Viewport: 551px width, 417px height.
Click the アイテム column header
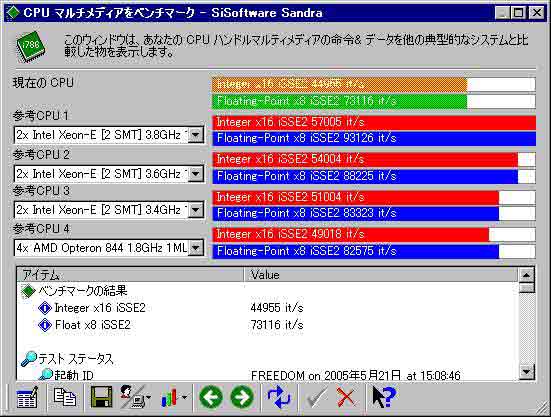(x=130, y=275)
